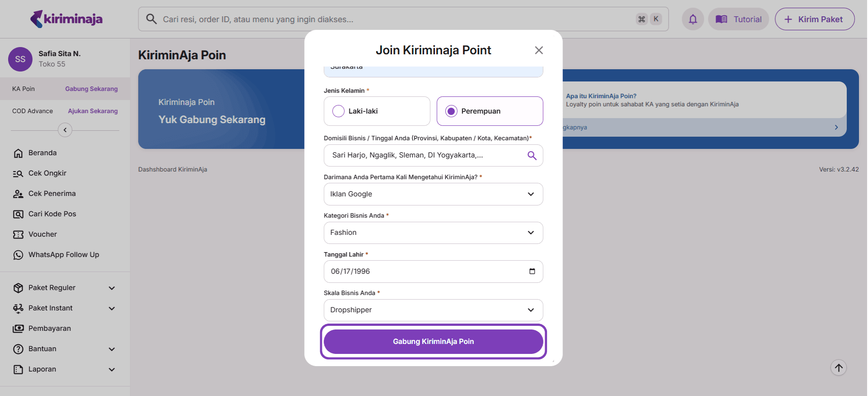Click the notification bell icon
This screenshot has width=868, height=396.
(x=693, y=19)
